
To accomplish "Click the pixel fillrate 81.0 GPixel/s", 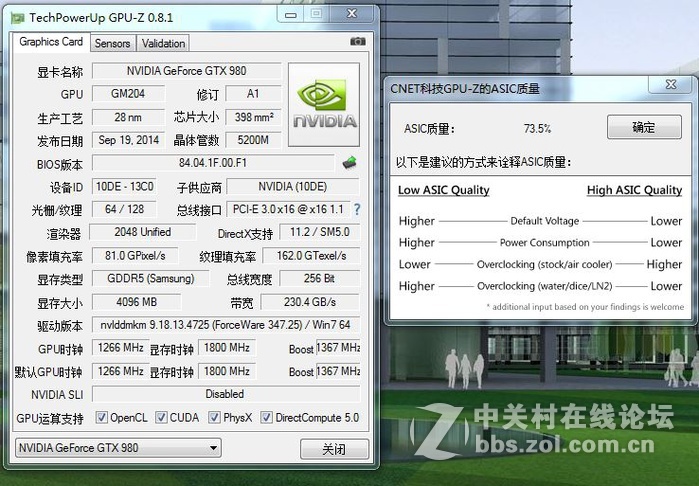I will pyautogui.click(x=135, y=255).
